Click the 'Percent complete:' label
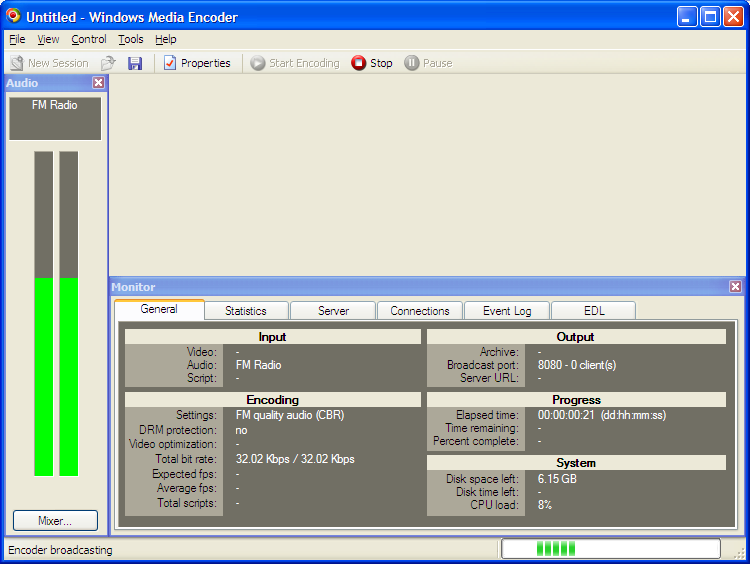Screen dimensions: 750x564 [476, 441]
